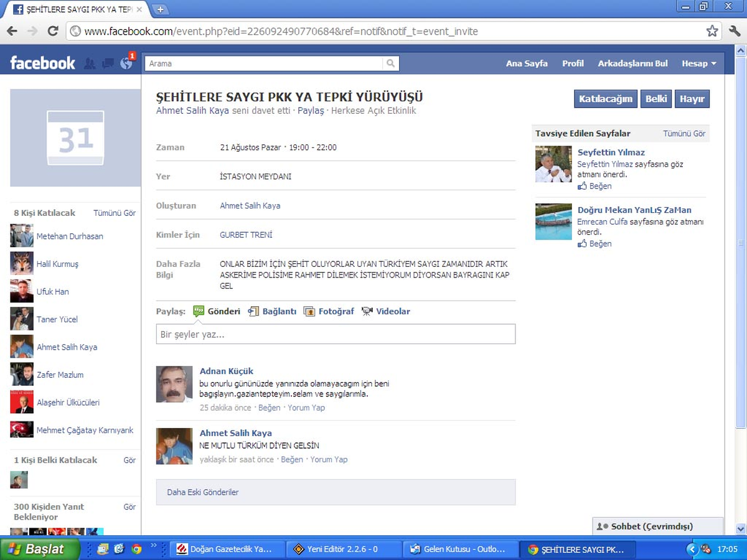Open Profil in Facebook header

[573, 63]
